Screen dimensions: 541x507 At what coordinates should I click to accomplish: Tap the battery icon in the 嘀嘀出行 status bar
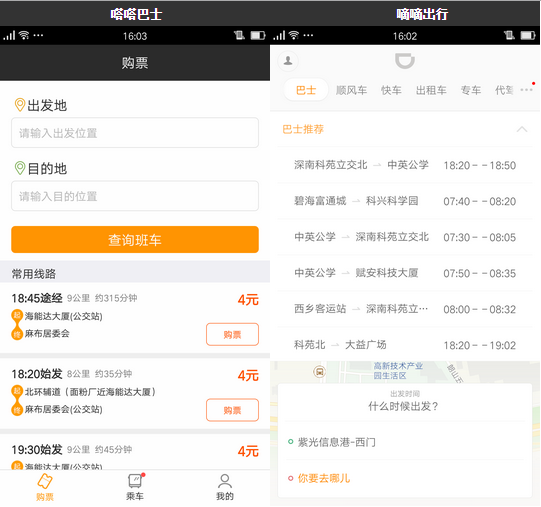point(528,35)
